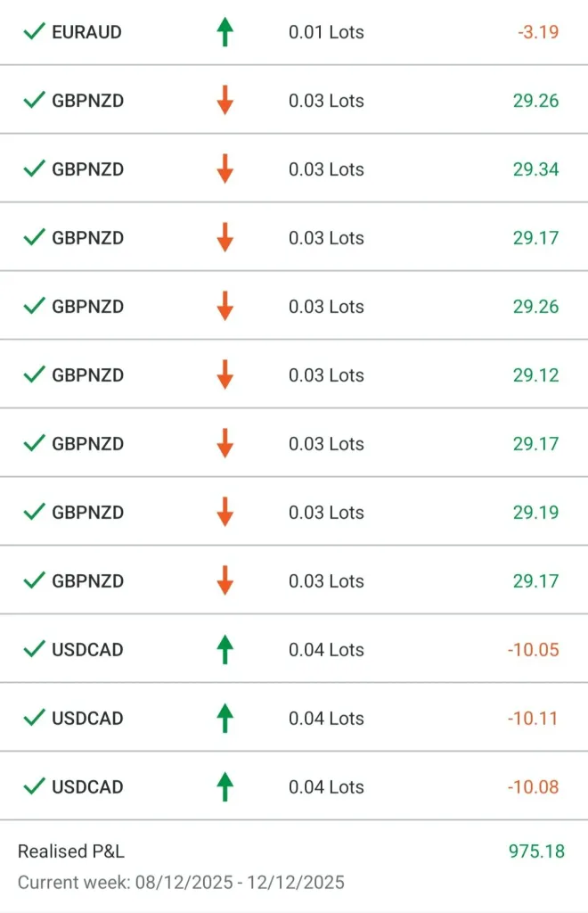Image resolution: width=588 pixels, height=913 pixels.
Task: Click the green up arrow on EURAUD row
Action: tap(225, 32)
